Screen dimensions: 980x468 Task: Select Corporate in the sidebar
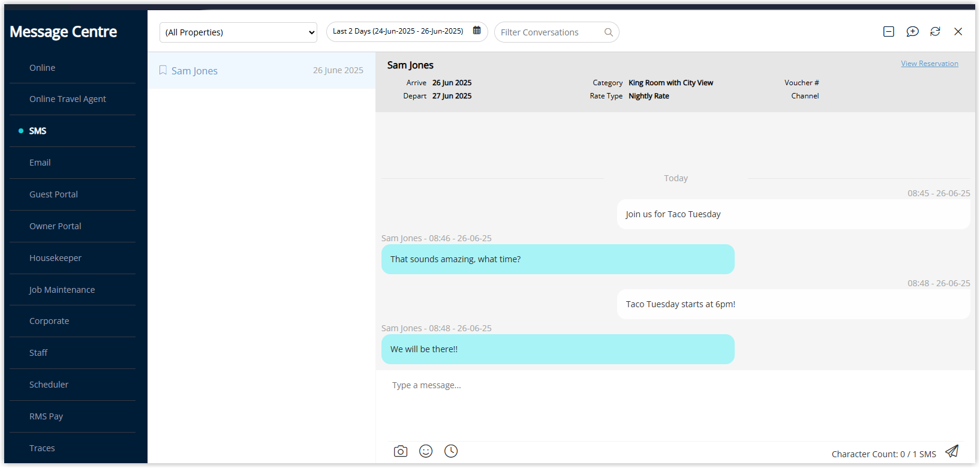coord(49,321)
